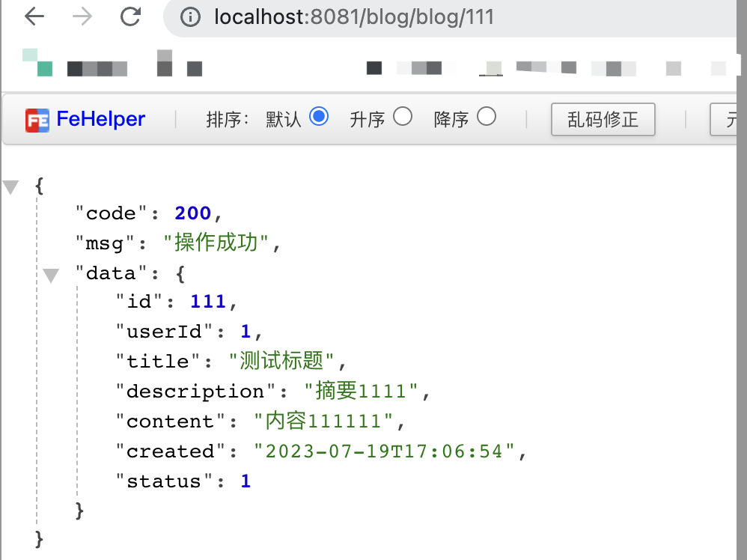
Task: Reload the current page
Action: coord(131,16)
